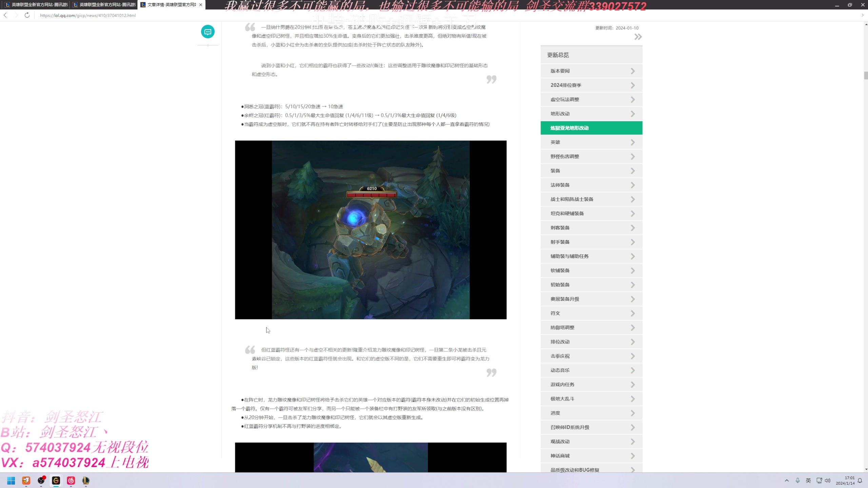Expand the 2024排位赛季 sidebar entry
The image size is (868, 488).
tap(591, 85)
